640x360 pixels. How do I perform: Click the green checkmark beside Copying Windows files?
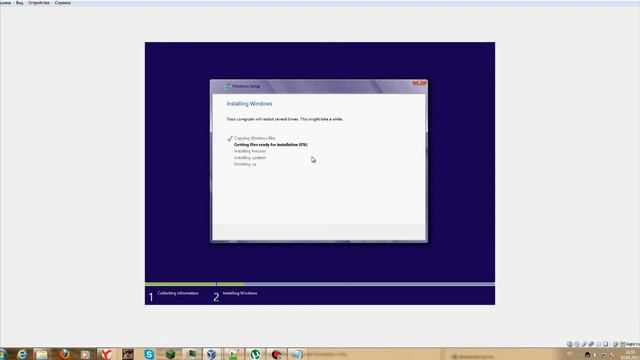[x=230, y=138]
